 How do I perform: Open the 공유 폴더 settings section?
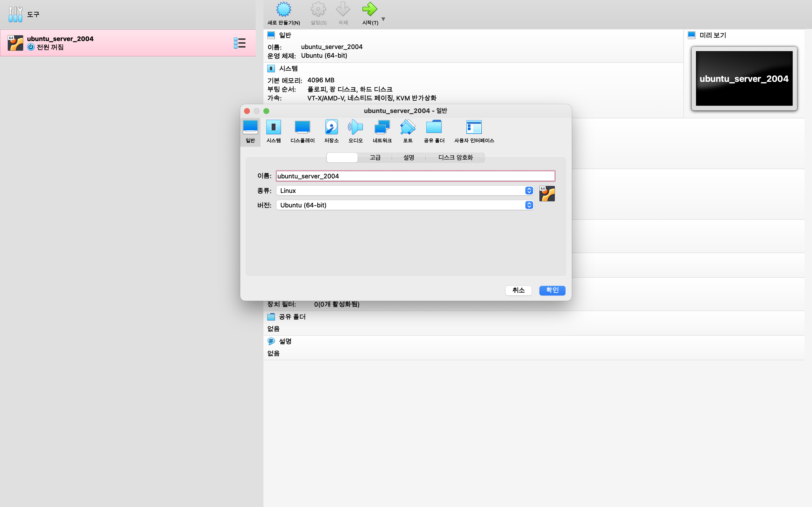click(x=434, y=131)
